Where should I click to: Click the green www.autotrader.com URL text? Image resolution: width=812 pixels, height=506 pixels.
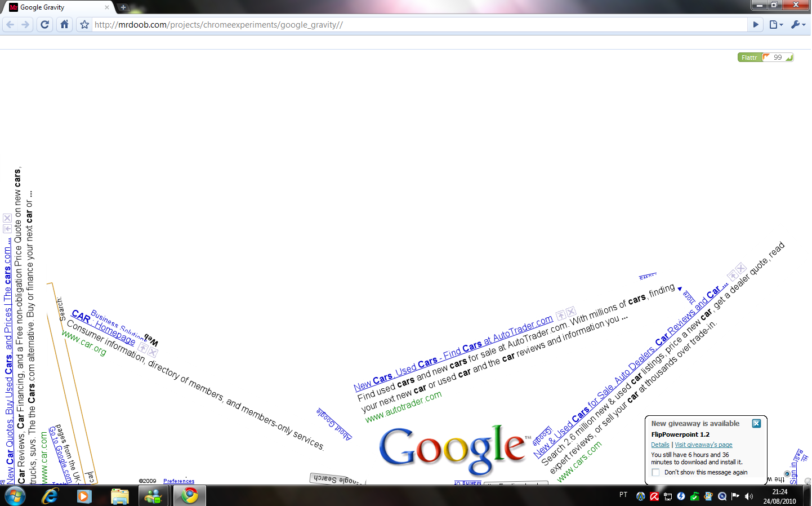(403, 407)
